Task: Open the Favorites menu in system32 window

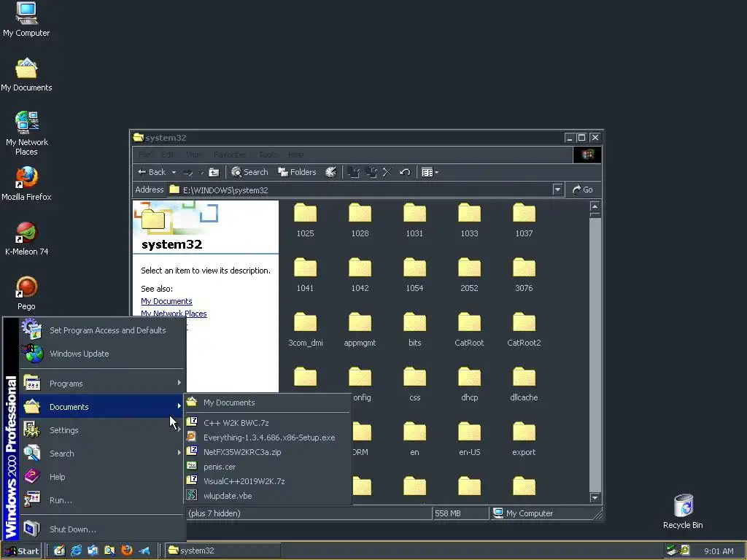Action: click(x=230, y=155)
